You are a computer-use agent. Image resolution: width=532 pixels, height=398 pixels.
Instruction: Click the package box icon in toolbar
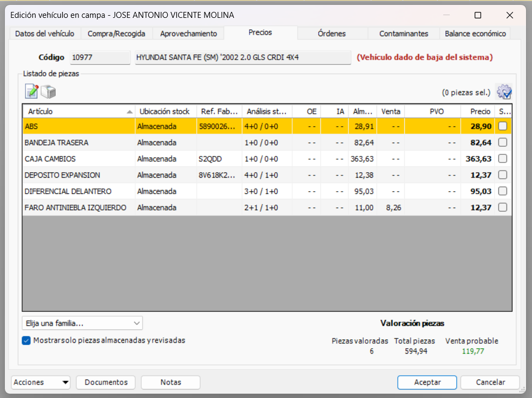pyautogui.click(x=48, y=92)
